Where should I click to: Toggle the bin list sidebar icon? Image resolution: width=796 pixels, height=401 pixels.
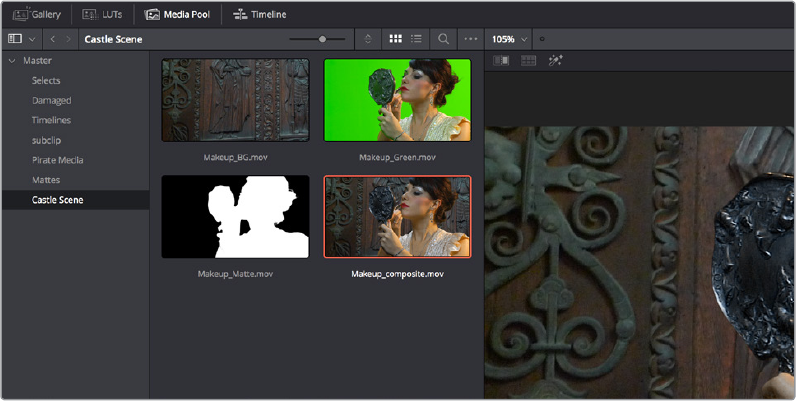click(x=15, y=39)
